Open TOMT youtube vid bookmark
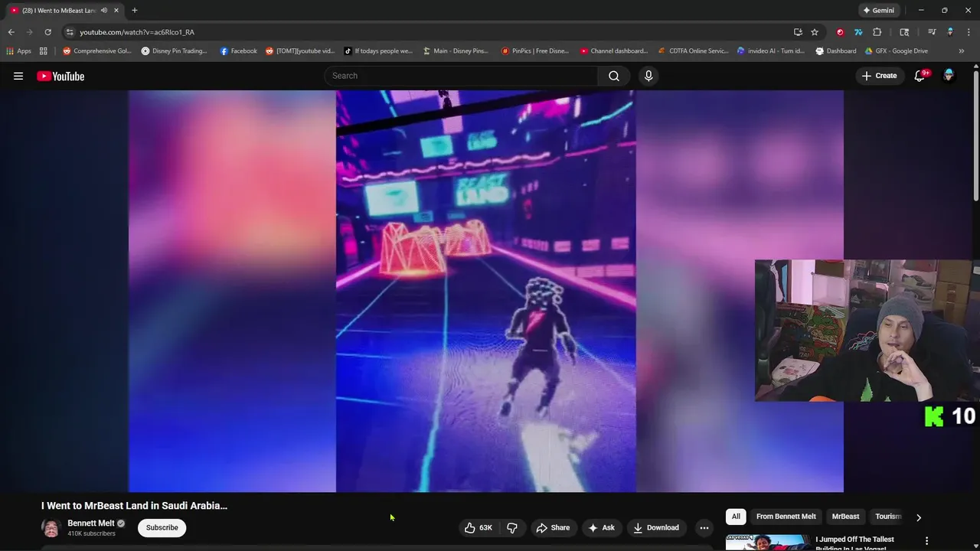Viewport: 980px width, 551px height. [300, 51]
